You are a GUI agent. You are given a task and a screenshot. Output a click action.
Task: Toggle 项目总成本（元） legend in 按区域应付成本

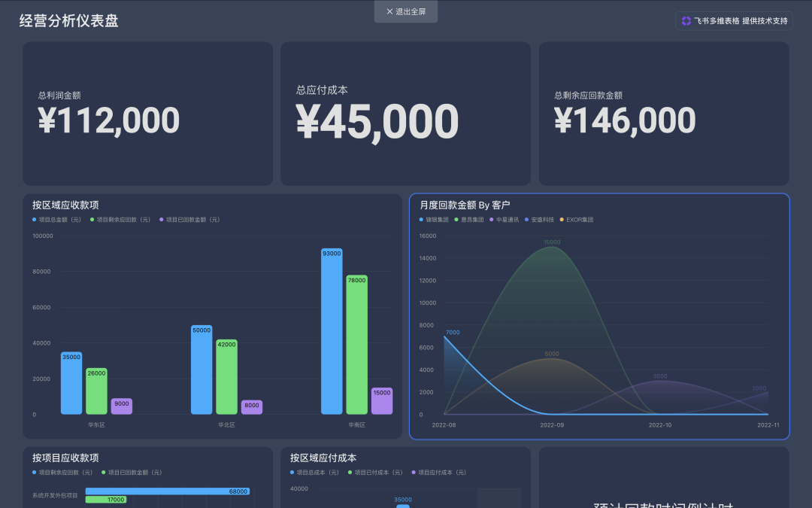(315, 473)
